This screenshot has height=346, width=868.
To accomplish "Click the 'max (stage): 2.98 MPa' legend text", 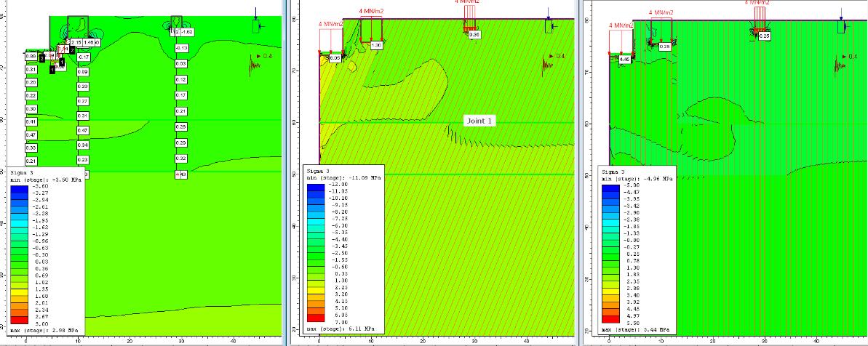I will point(44,329).
